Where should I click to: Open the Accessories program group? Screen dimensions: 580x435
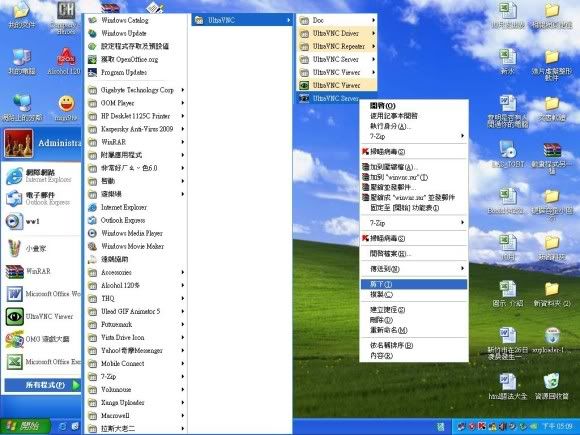coord(135,272)
